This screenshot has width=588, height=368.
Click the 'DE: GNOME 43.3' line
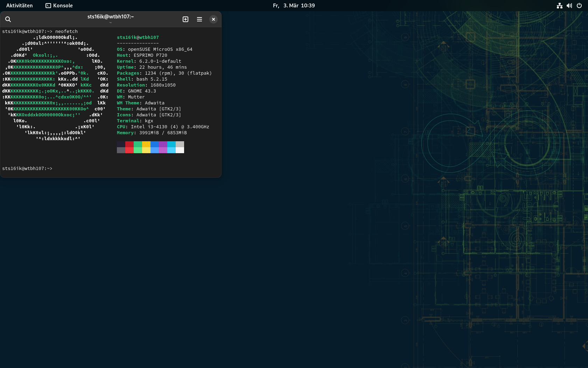pos(136,91)
